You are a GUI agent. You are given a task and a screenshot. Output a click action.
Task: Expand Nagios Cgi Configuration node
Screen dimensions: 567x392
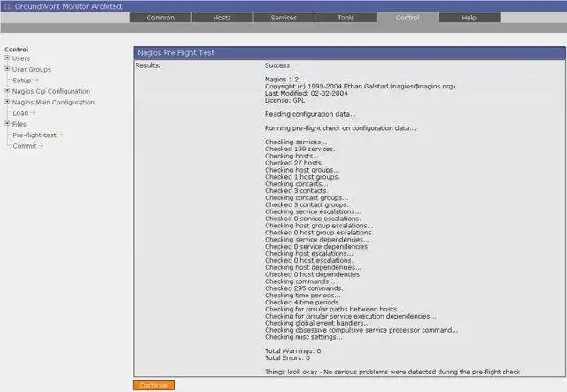pos(7,90)
